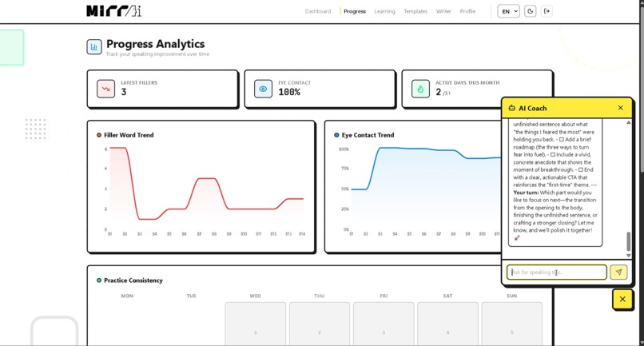Select the Latest Fillers value 3
Viewport: 644px width, 346px height.
click(124, 92)
